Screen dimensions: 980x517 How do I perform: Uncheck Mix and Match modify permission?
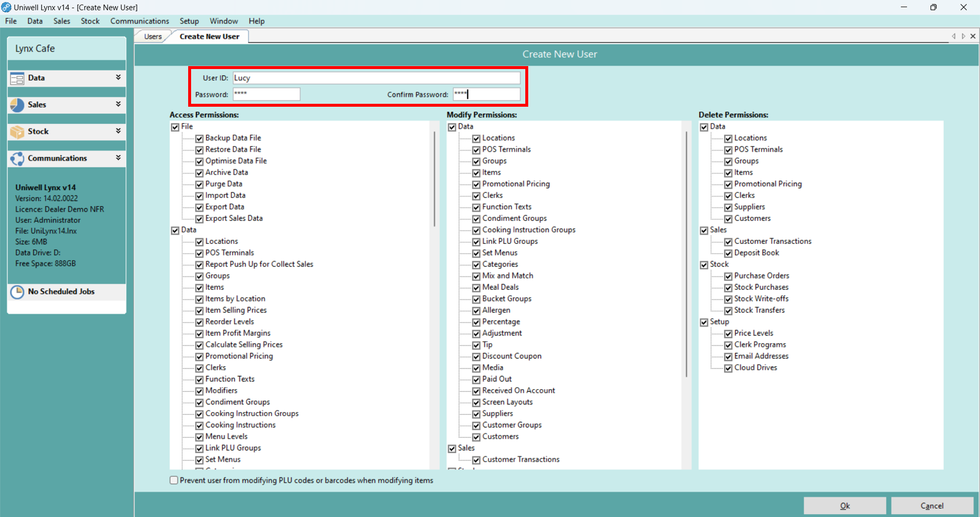point(476,277)
